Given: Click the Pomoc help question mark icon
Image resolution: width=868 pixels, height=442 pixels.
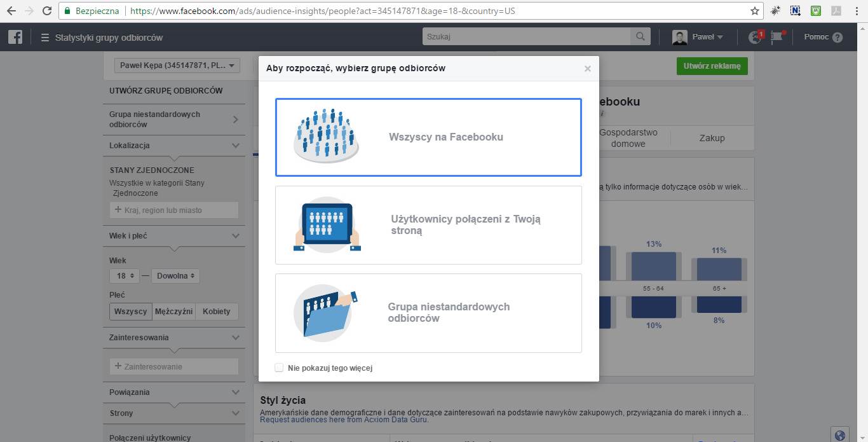Looking at the screenshot, I should tap(837, 38).
